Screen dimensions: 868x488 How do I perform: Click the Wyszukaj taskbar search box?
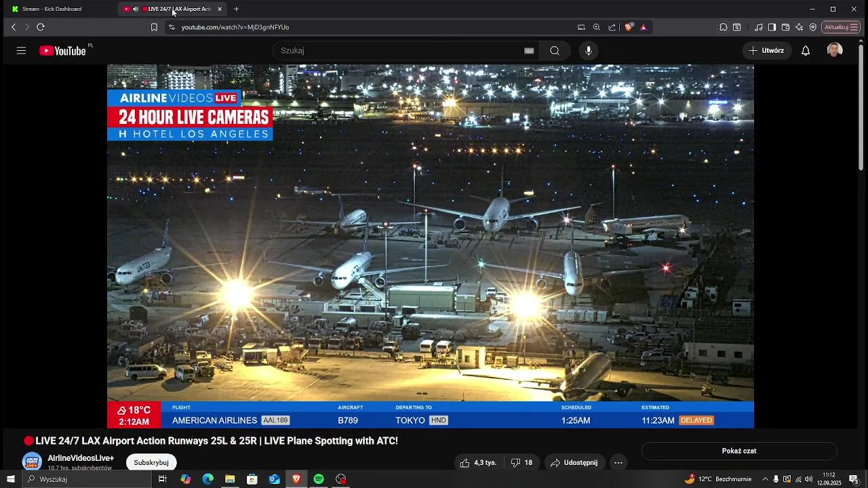tap(86, 479)
